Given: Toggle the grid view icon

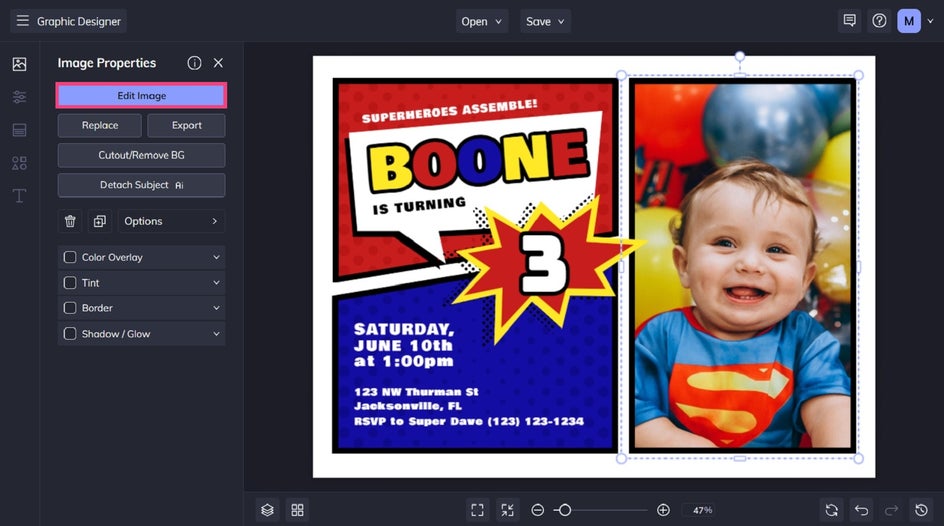Looking at the screenshot, I should pyautogui.click(x=297, y=510).
